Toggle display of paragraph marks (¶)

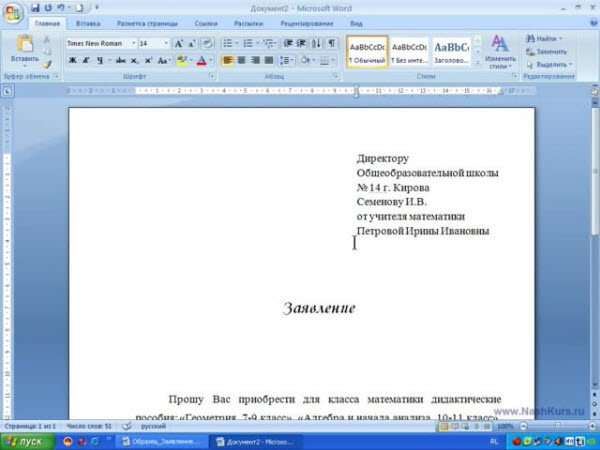pyautogui.click(x=331, y=44)
